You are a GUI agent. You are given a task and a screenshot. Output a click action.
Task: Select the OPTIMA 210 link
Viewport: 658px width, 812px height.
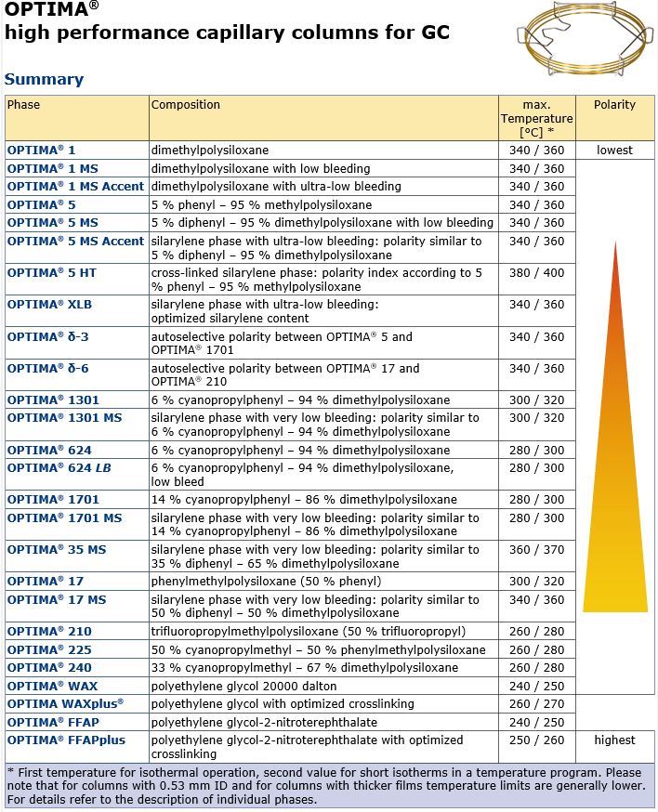pos(50,632)
